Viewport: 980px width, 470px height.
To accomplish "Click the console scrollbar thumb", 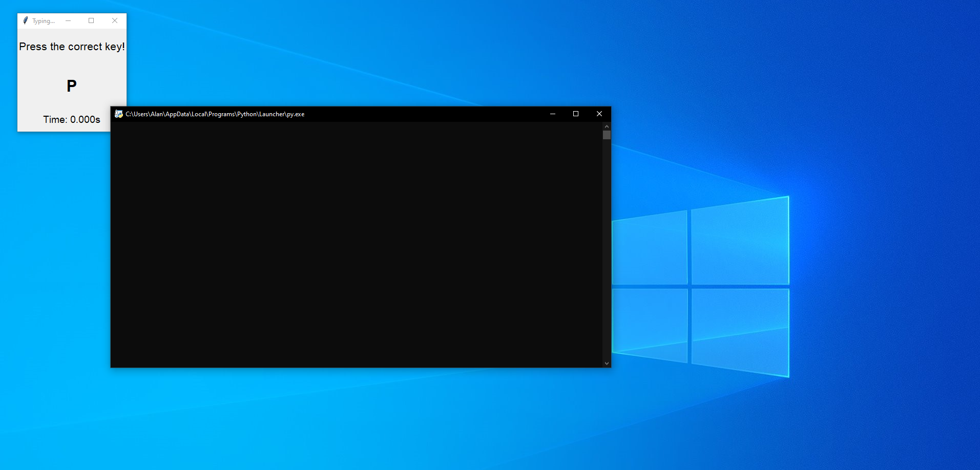I will (x=607, y=135).
